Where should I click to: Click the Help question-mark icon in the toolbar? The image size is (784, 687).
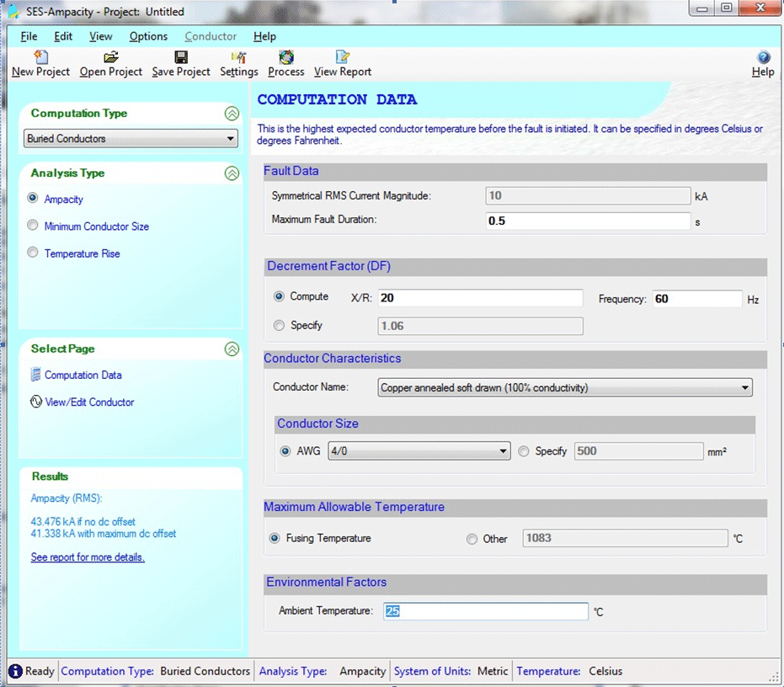coord(763,57)
